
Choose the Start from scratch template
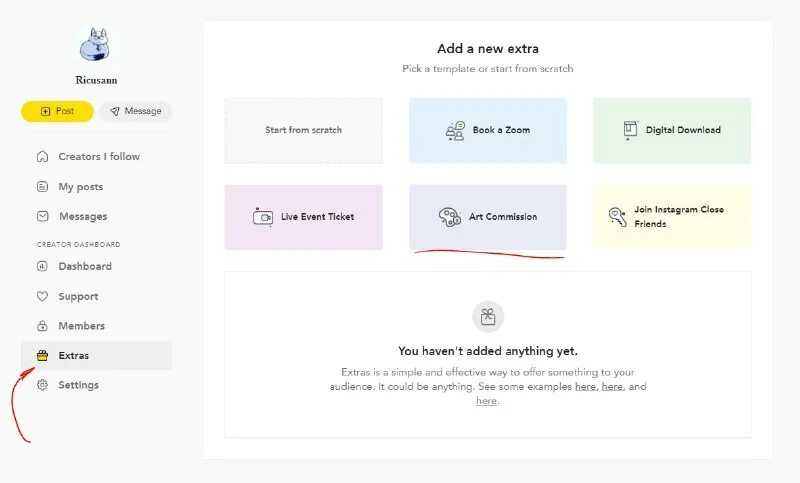point(304,131)
